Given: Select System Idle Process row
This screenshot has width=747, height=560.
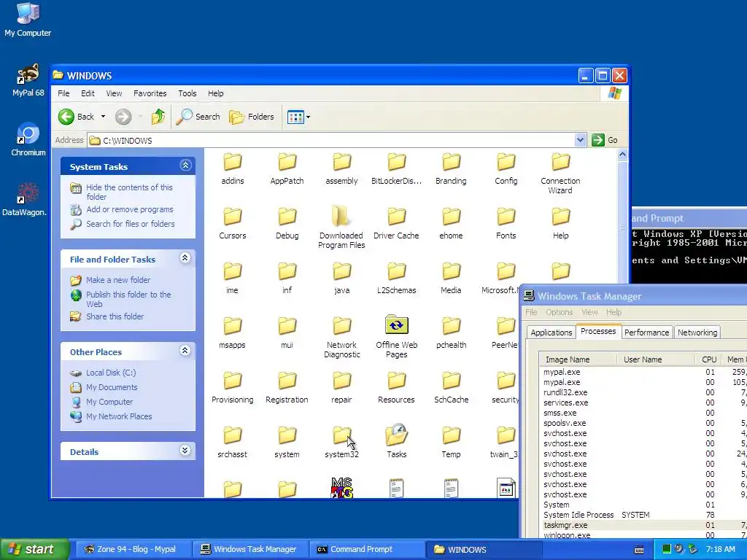Looking at the screenshot, I should click(x=643, y=515).
